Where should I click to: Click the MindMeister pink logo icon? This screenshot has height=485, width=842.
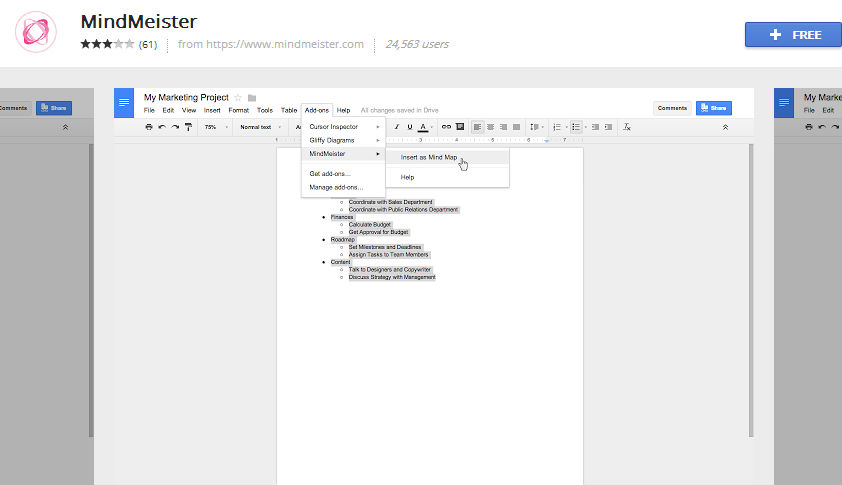click(x=35, y=32)
